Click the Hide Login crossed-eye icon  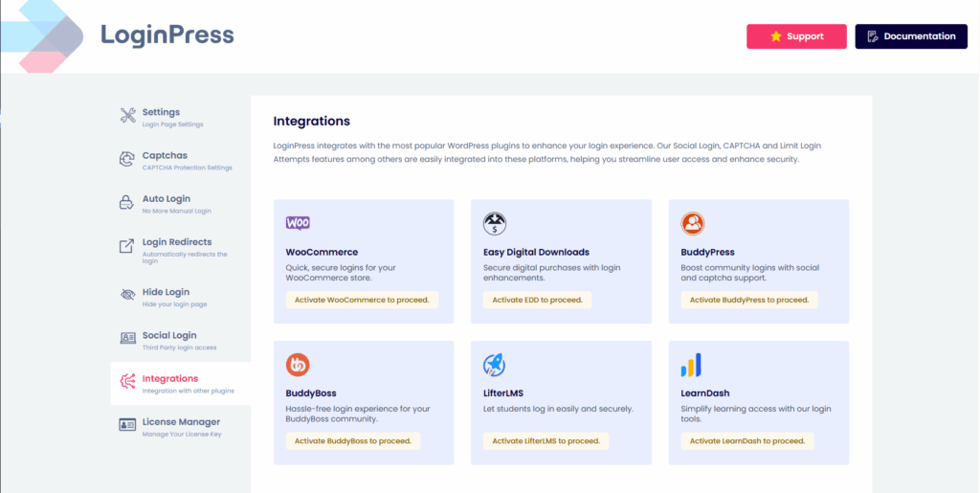(x=127, y=295)
